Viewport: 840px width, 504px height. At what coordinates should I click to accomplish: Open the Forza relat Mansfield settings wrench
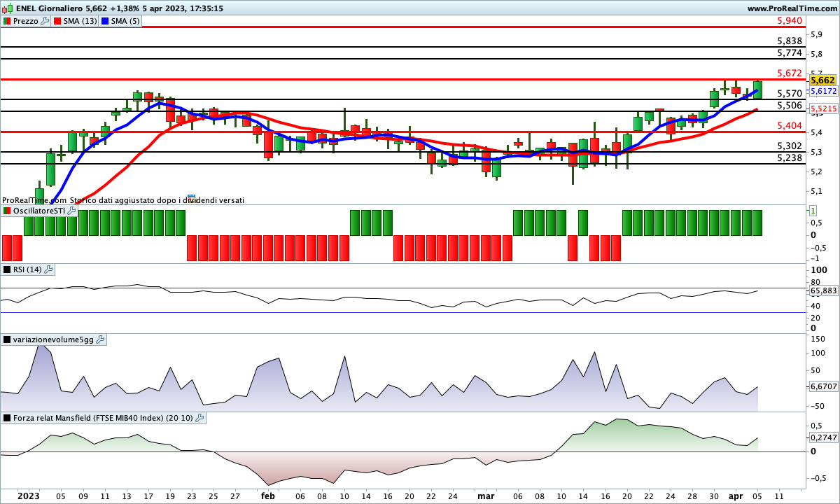pos(199,418)
